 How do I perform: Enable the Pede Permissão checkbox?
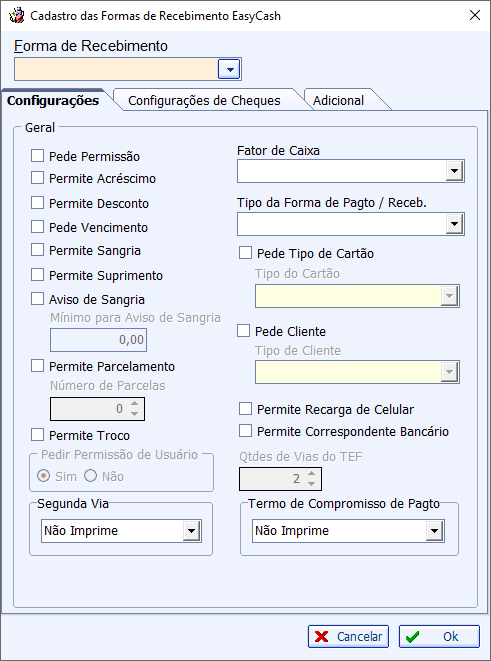tap(38, 156)
